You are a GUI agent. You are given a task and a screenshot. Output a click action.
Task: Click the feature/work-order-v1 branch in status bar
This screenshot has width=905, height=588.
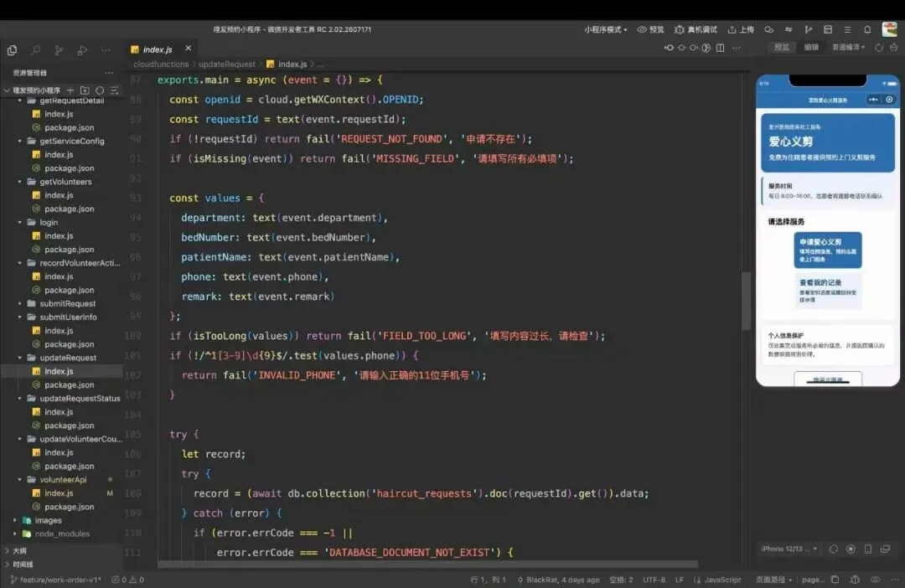tap(56, 580)
